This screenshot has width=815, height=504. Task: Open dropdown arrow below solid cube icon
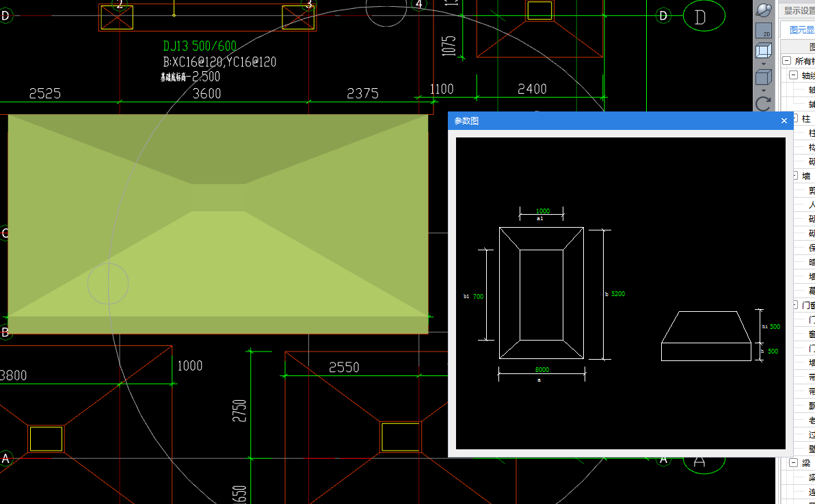764,90
